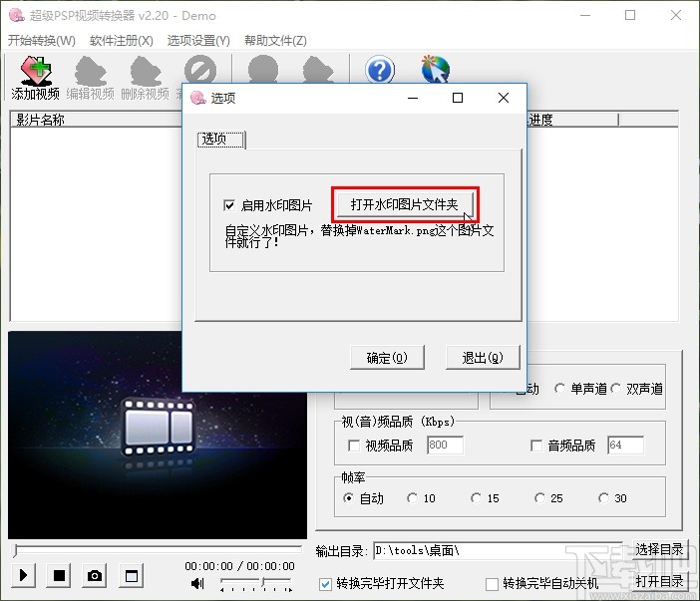The image size is (700, 601).
Task: Select the 双声道 radio button
Action: click(x=616, y=389)
